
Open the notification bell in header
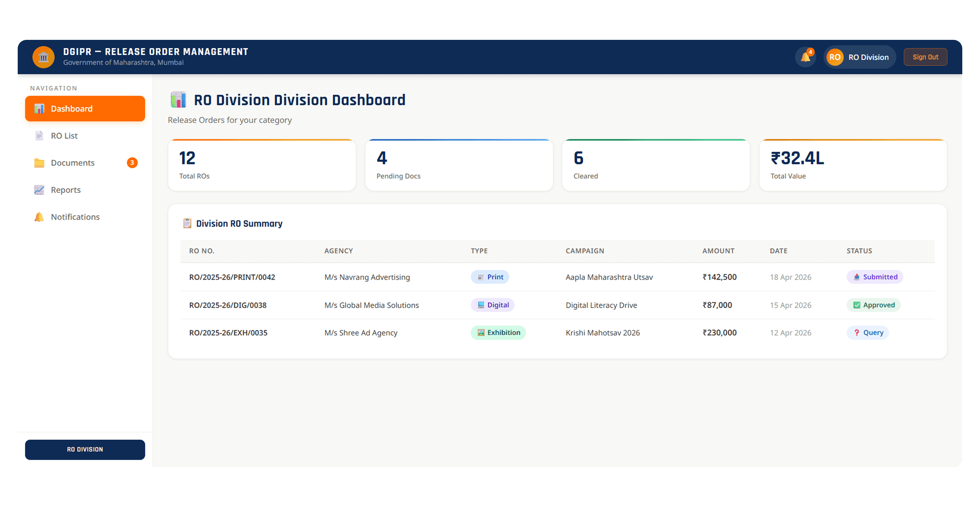pyautogui.click(x=805, y=57)
